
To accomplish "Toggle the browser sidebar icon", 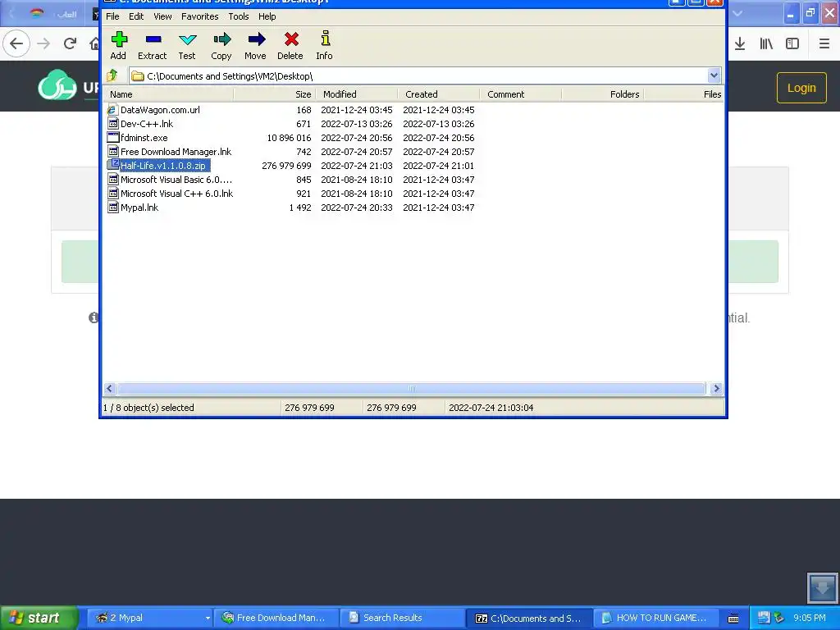I will pos(792,43).
